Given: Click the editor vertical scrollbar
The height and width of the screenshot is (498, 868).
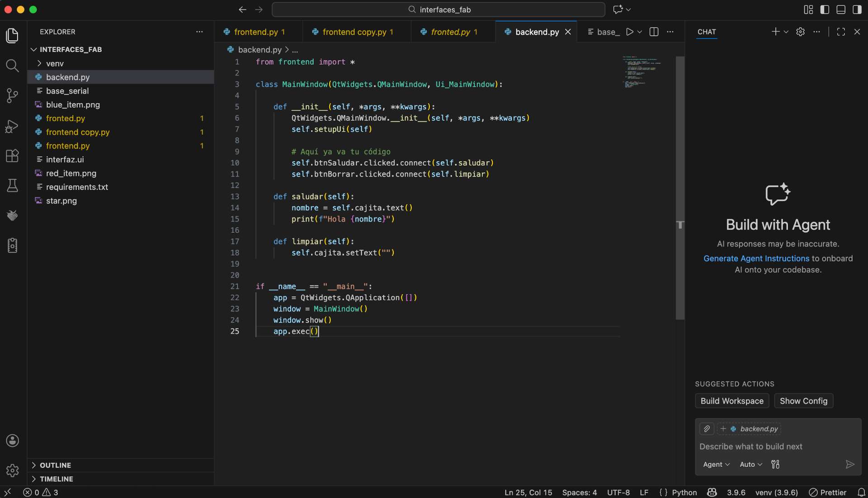Looking at the screenshot, I should click(x=680, y=188).
